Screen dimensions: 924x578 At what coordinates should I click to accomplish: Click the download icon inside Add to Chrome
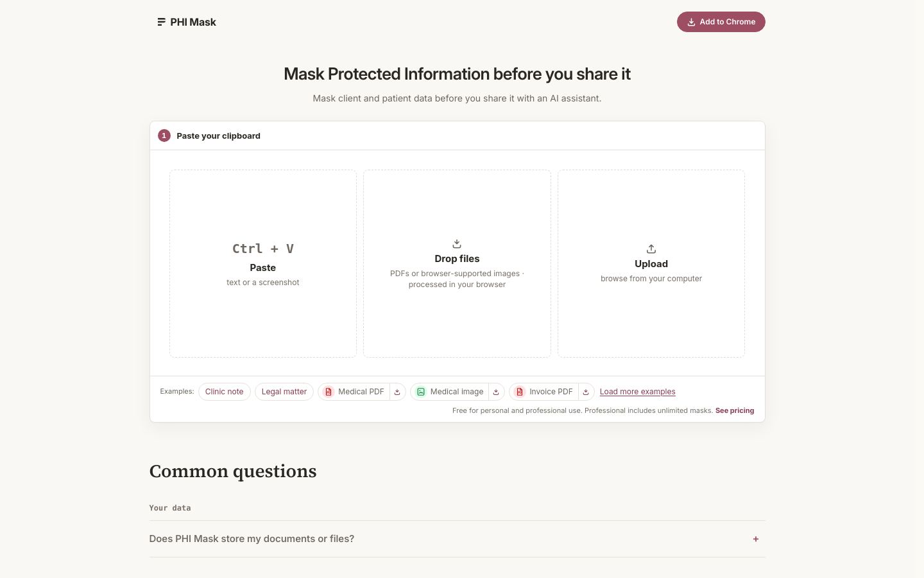click(x=691, y=22)
